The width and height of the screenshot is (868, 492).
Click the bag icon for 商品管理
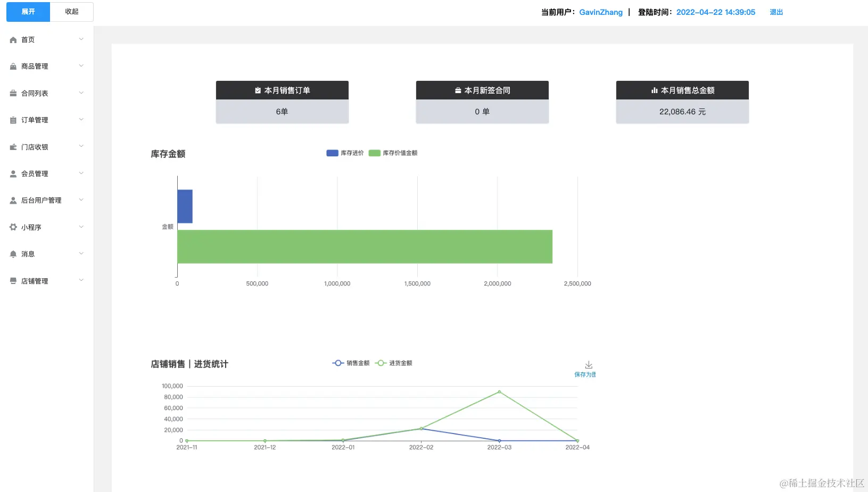point(13,66)
